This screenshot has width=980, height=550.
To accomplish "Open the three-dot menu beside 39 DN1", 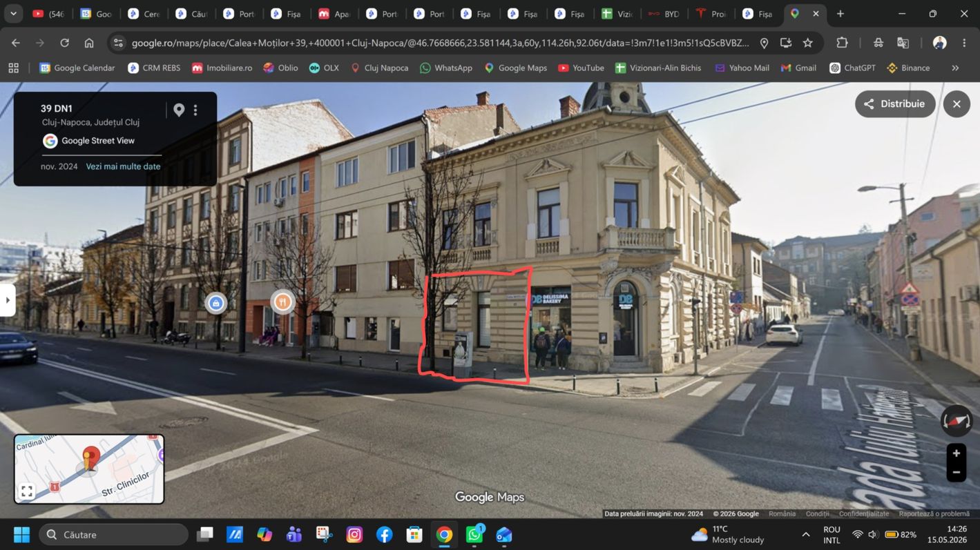I will [x=195, y=110].
